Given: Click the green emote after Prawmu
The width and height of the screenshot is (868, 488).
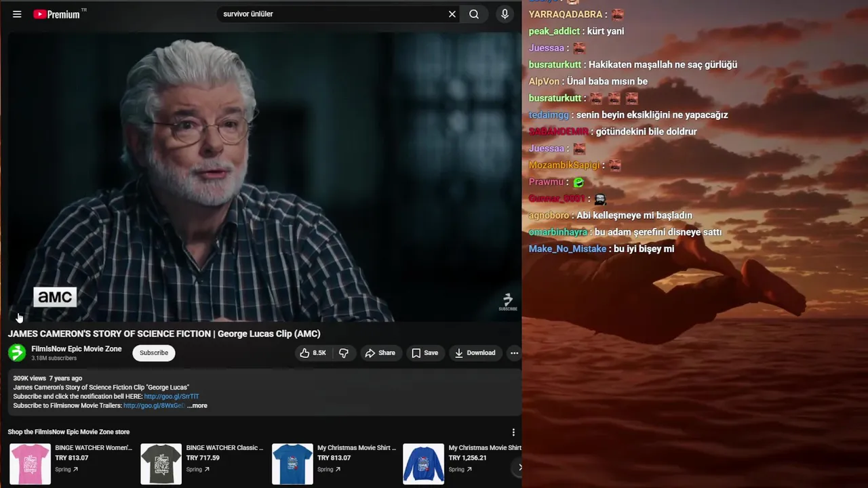Looking at the screenshot, I should click(578, 182).
